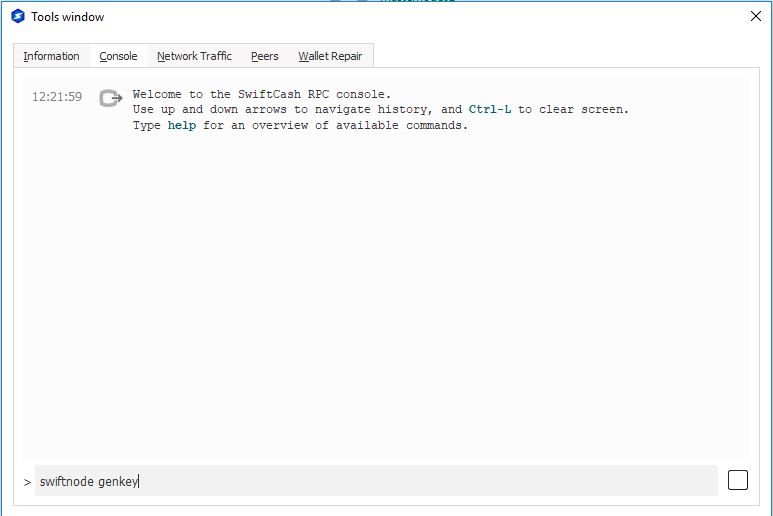This screenshot has height=516, width=773.
Task: Click the SwiftCash logo in title bar
Action: (18, 16)
